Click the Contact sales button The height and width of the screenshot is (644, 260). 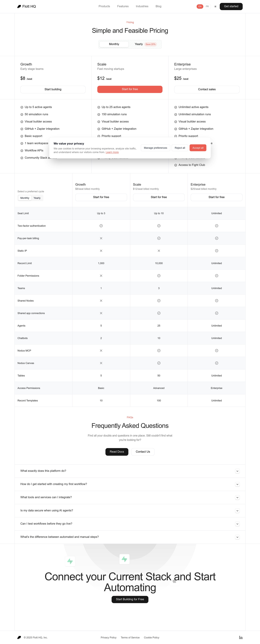[x=207, y=89]
